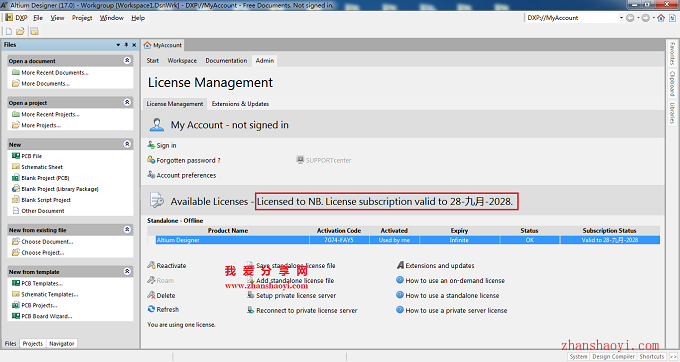Image resolution: width=680 pixels, height=362 pixels.
Task: Close the Files panel
Action: point(134,45)
